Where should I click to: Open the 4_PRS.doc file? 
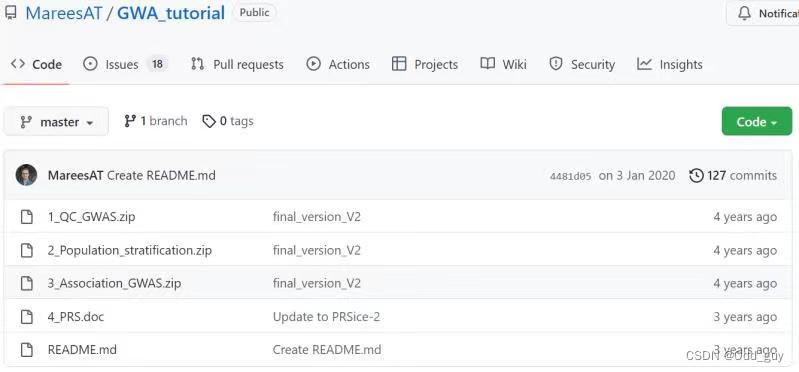[76, 317]
